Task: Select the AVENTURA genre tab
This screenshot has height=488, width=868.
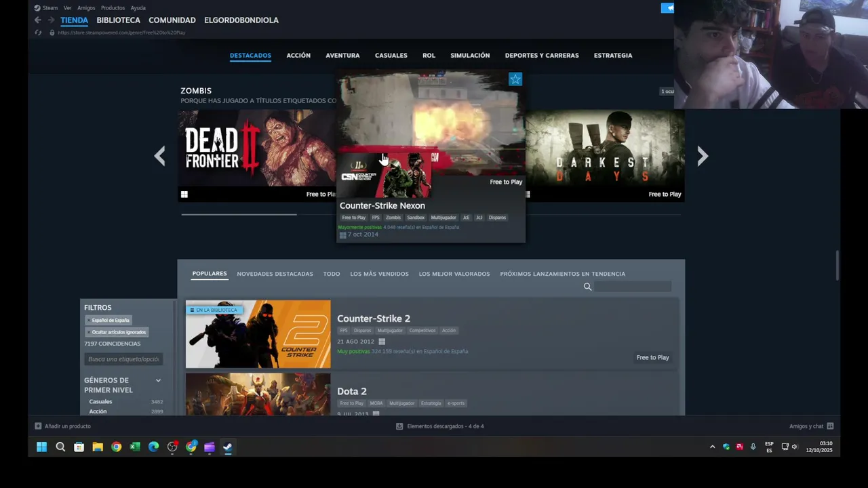Action: pyautogui.click(x=342, y=56)
